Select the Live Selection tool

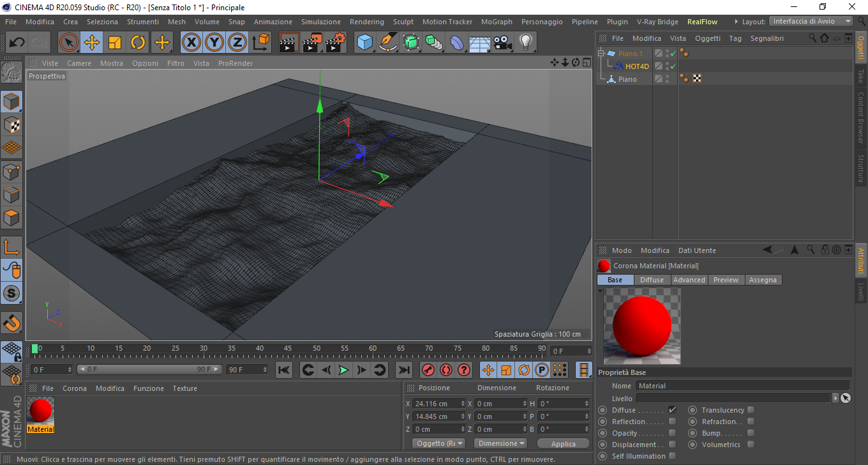point(69,43)
